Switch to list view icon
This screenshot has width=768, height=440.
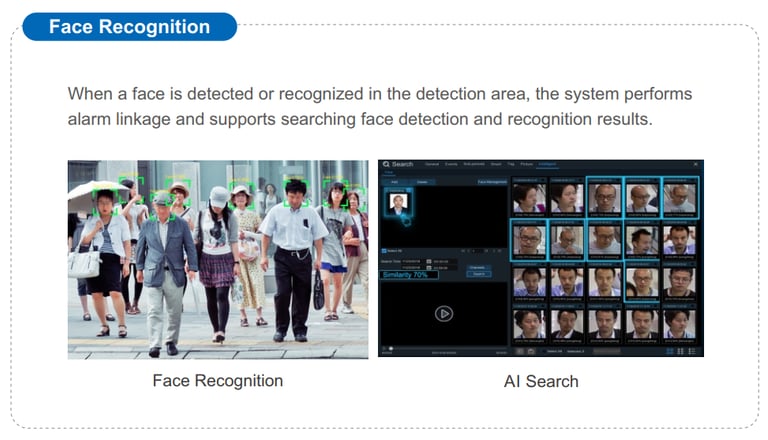point(692,351)
